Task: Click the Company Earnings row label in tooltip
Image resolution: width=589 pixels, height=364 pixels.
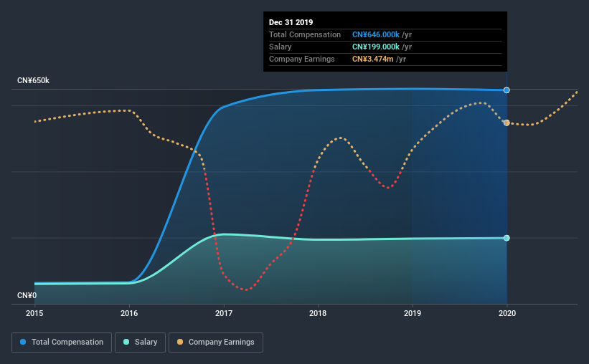Action: click(x=301, y=59)
